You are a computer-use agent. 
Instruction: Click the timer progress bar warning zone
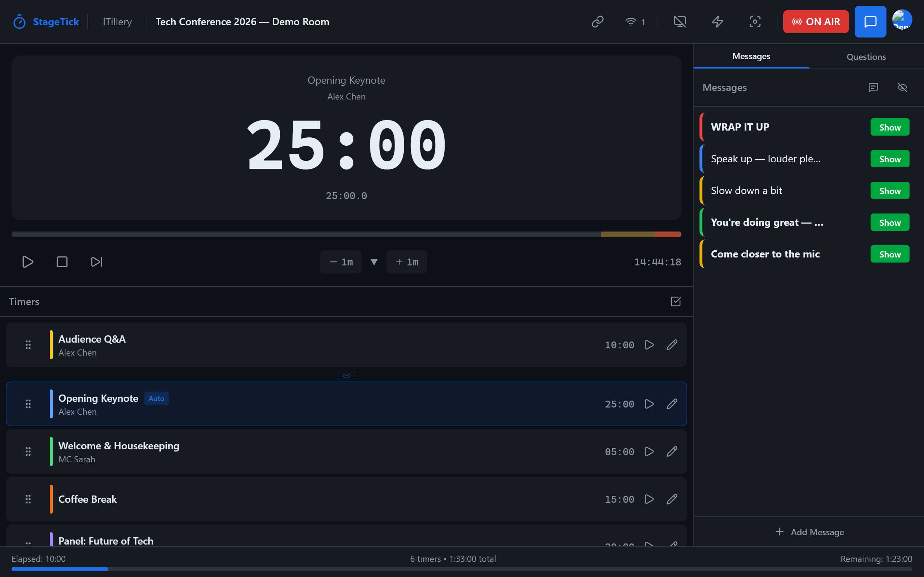628,234
